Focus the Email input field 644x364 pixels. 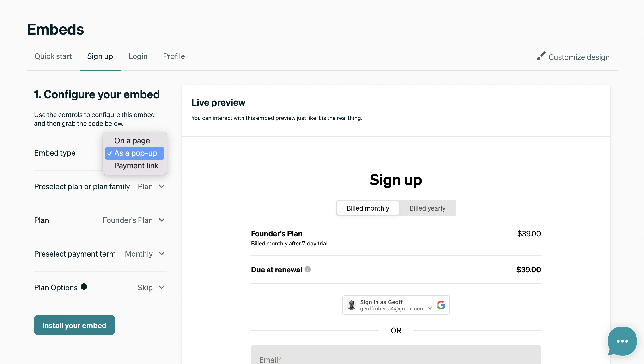coord(396,355)
